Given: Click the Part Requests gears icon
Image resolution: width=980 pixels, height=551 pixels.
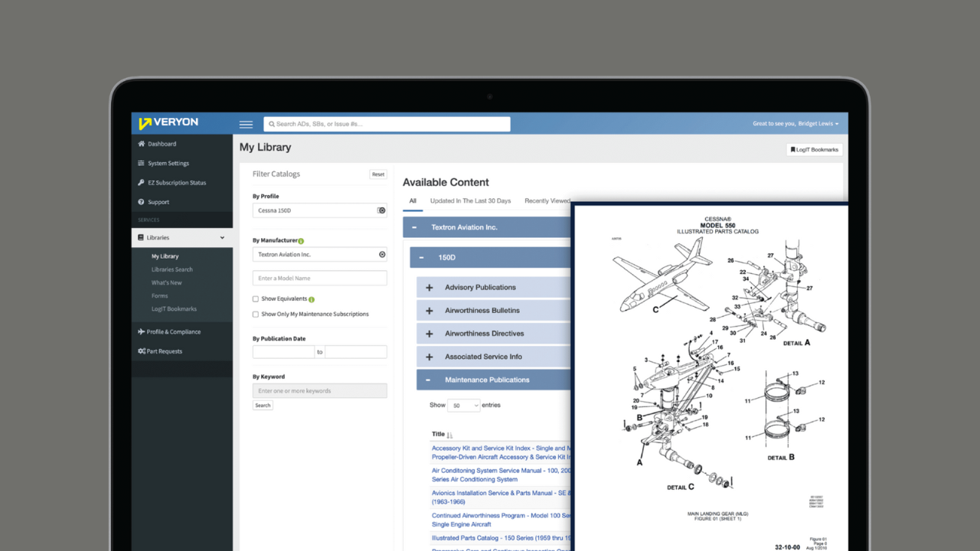Looking at the screenshot, I should pyautogui.click(x=141, y=351).
